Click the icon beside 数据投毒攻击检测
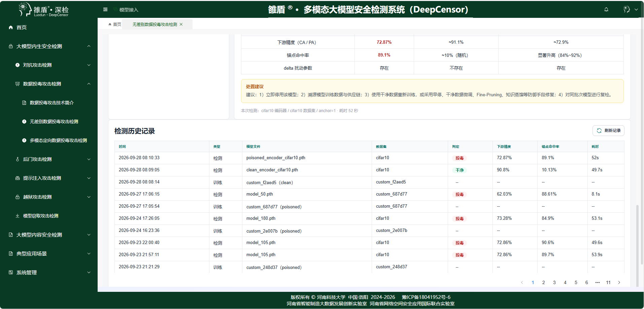Screen dimensions: 644x309 pyautogui.click(x=18, y=84)
